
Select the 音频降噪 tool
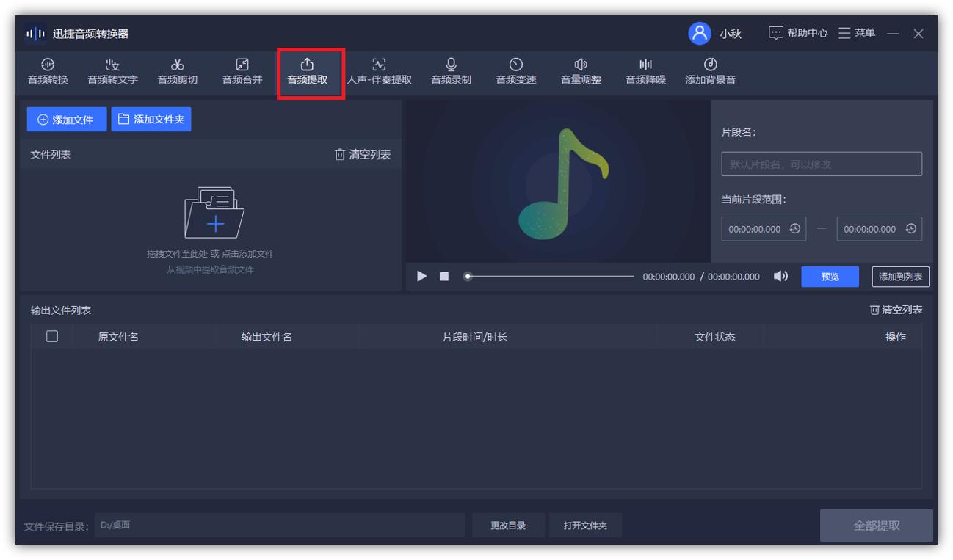645,71
